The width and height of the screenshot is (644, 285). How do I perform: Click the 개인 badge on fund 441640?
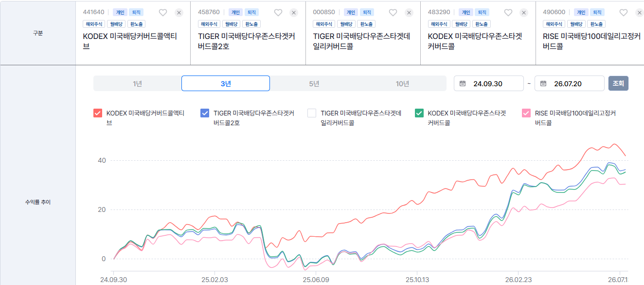tap(120, 12)
